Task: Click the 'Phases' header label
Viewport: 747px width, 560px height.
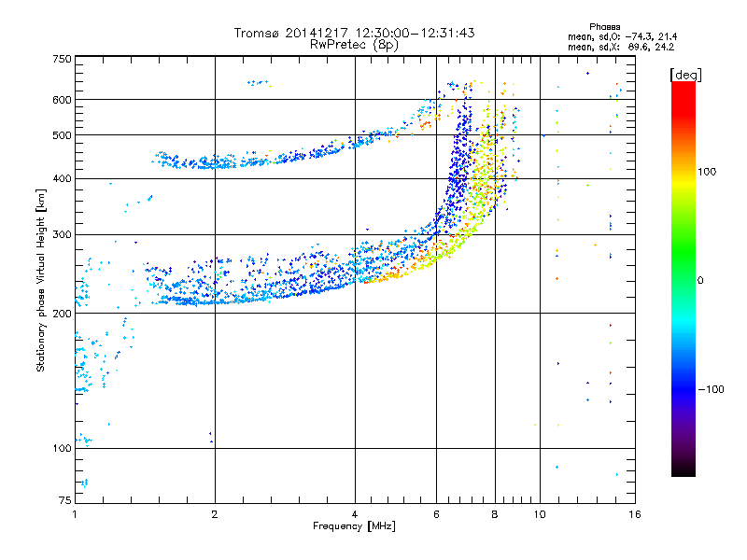Action: point(604,27)
